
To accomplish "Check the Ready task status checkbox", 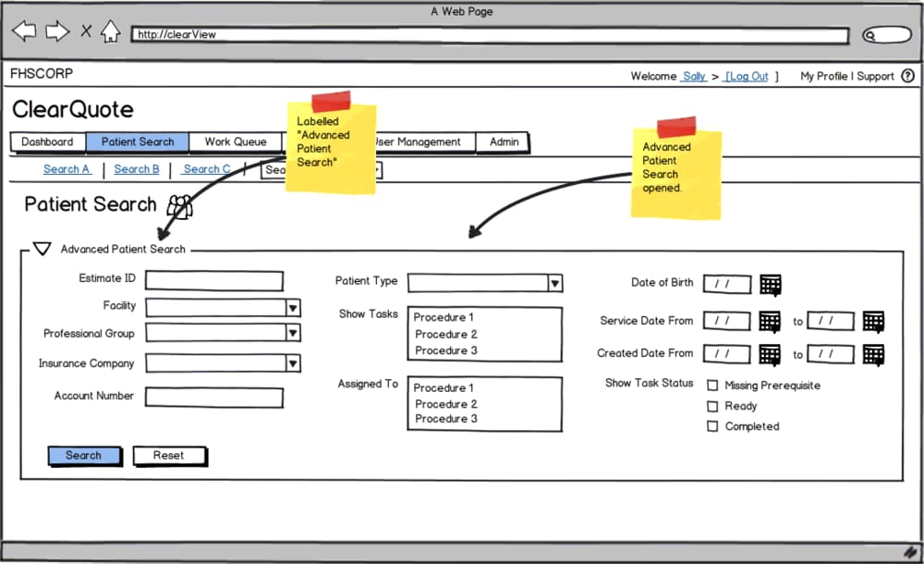I will point(712,406).
